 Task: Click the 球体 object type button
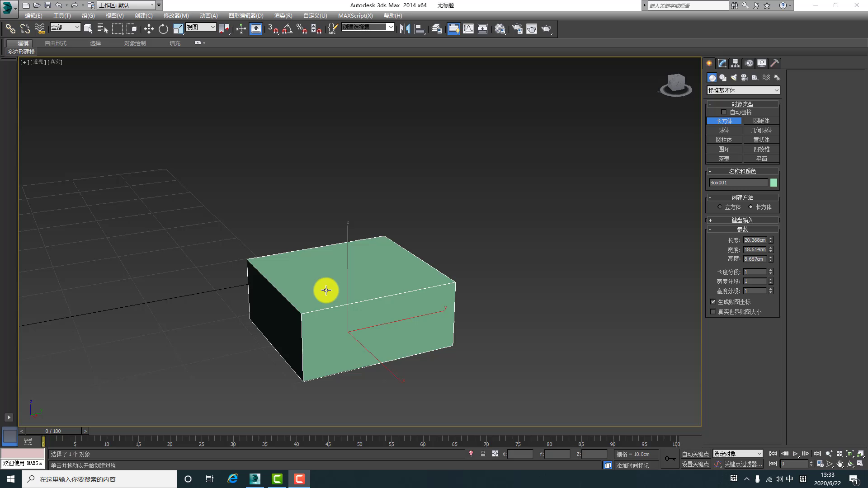point(724,130)
